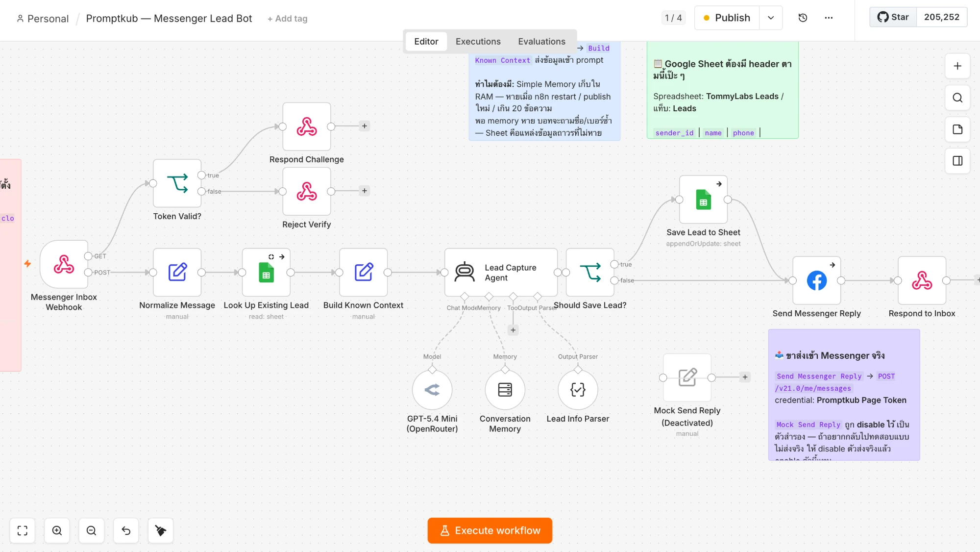Viewport: 980px width, 552px height.
Task: Zoom out of the canvas
Action: pyautogui.click(x=91, y=530)
